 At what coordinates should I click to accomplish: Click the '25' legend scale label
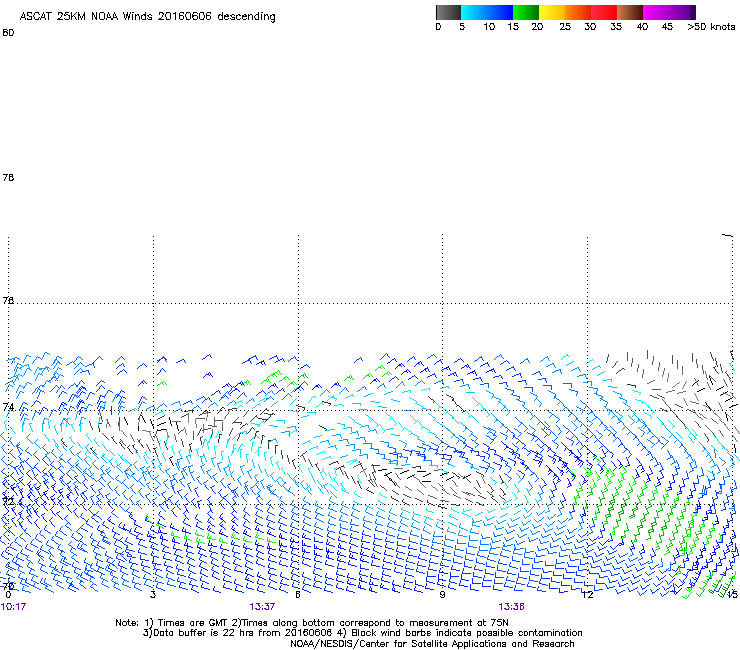565,27
